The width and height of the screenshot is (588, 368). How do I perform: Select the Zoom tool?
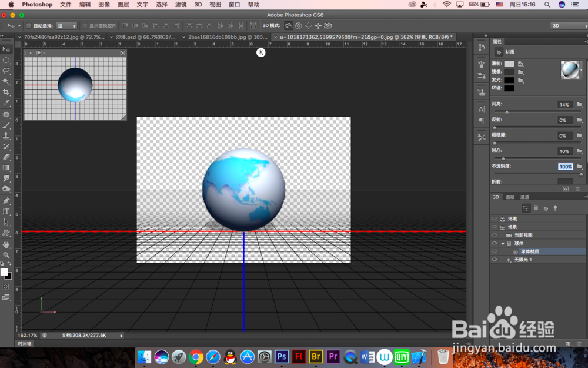(6, 255)
